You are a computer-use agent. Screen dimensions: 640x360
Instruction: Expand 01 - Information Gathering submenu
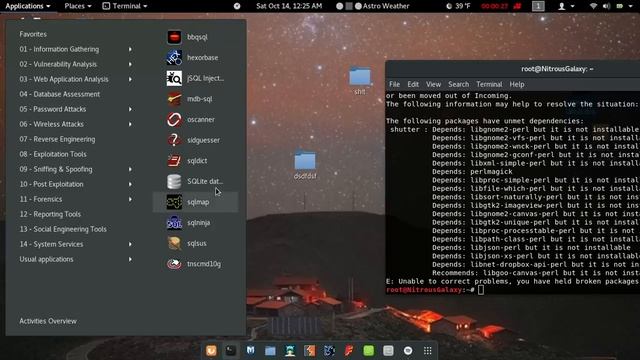pos(76,49)
